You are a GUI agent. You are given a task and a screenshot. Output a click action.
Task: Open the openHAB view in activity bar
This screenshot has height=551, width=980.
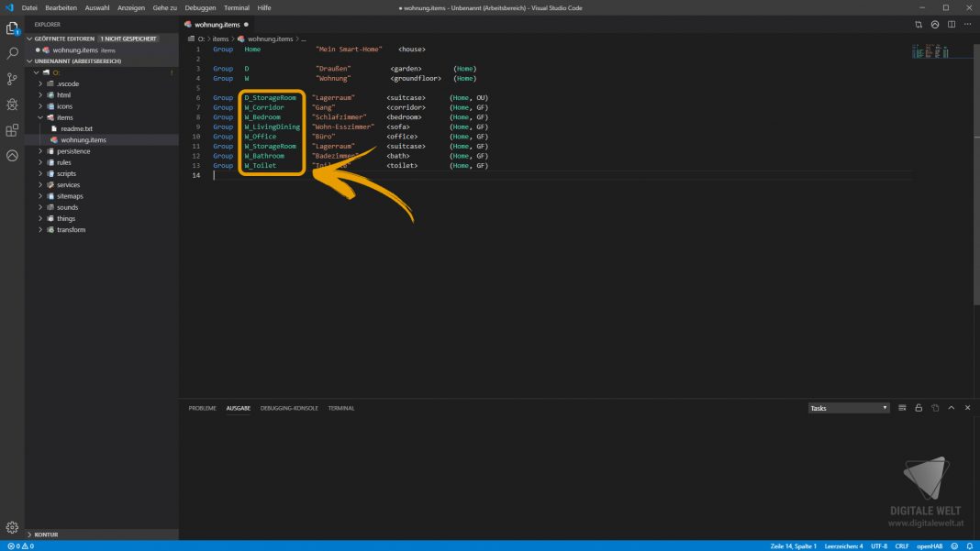pyautogui.click(x=12, y=156)
